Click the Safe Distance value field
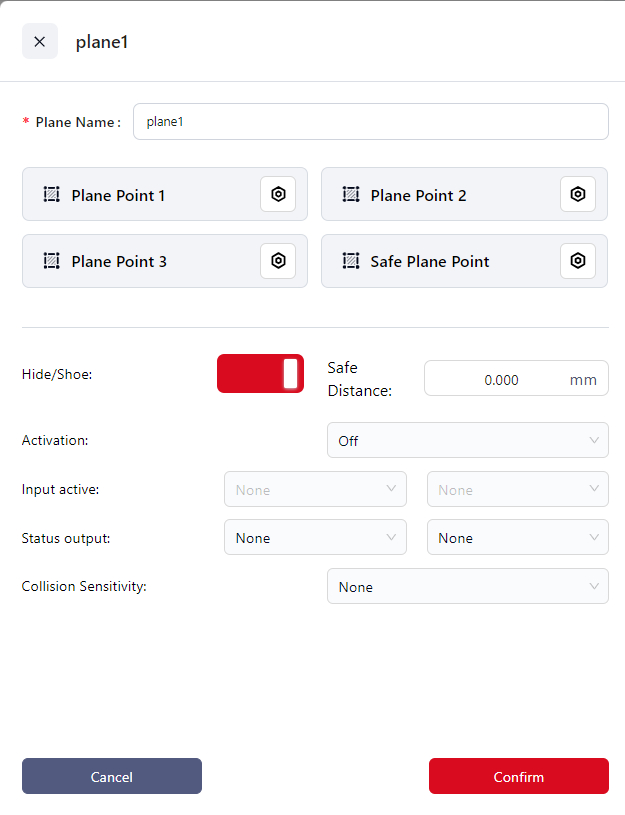 pyautogui.click(x=500, y=379)
